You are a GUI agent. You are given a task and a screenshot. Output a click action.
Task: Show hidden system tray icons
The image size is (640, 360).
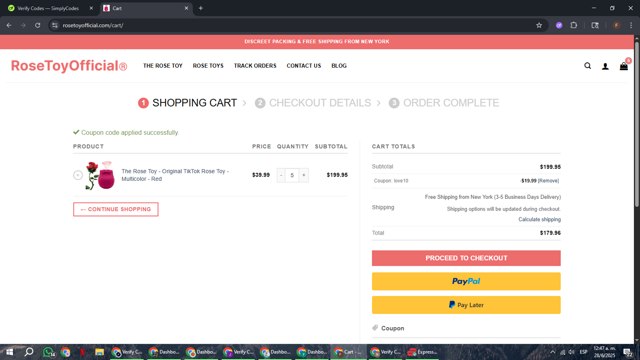(x=553, y=352)
